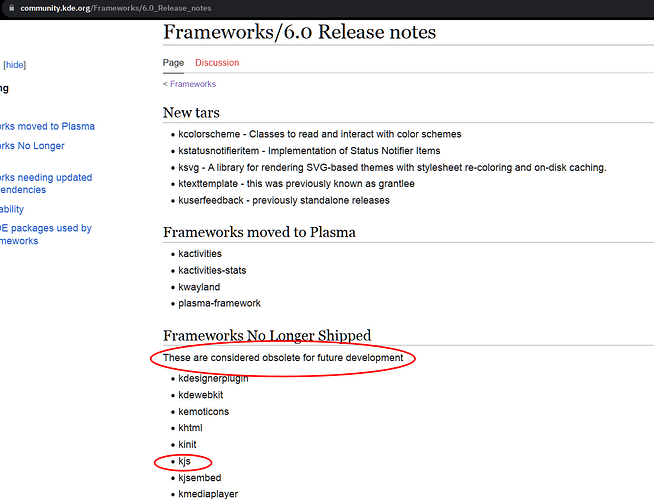
Task: Click the ksvg list entry
Action: click(392, 167)
